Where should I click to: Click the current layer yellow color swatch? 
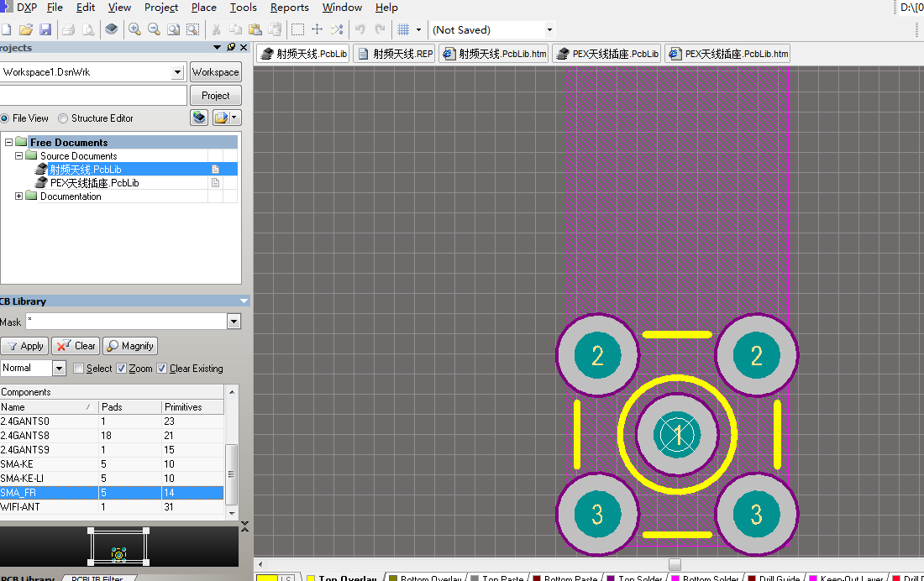[267, 578]
